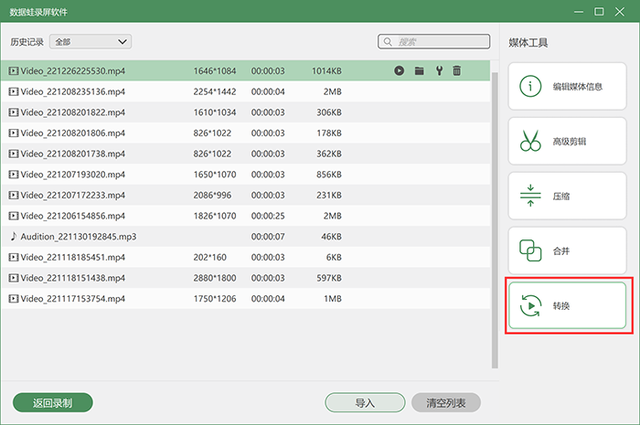
Task: Open the 历史记录 filter dropdown
Action: tap(91, 42)
